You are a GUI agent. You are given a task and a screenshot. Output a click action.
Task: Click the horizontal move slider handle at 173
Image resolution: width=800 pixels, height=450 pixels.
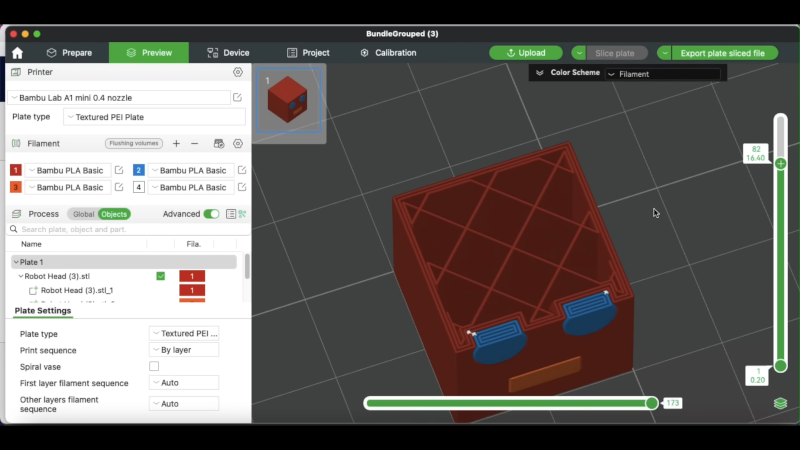(652, 403)
